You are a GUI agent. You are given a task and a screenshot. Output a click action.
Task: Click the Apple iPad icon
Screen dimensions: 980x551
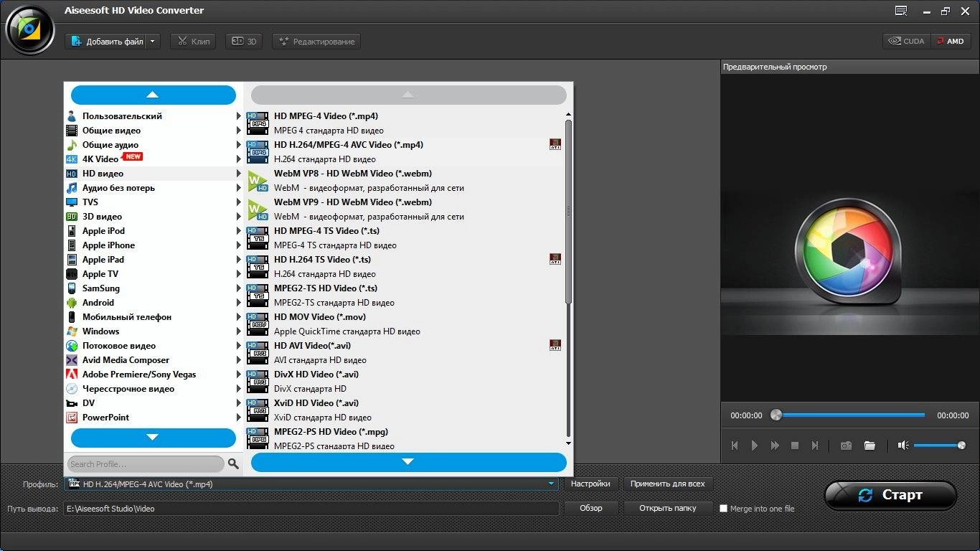coord(72,260)
